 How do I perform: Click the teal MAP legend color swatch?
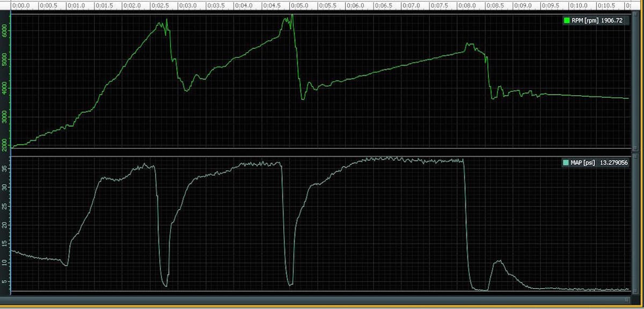pyautogui.click(x=565, y=162)
